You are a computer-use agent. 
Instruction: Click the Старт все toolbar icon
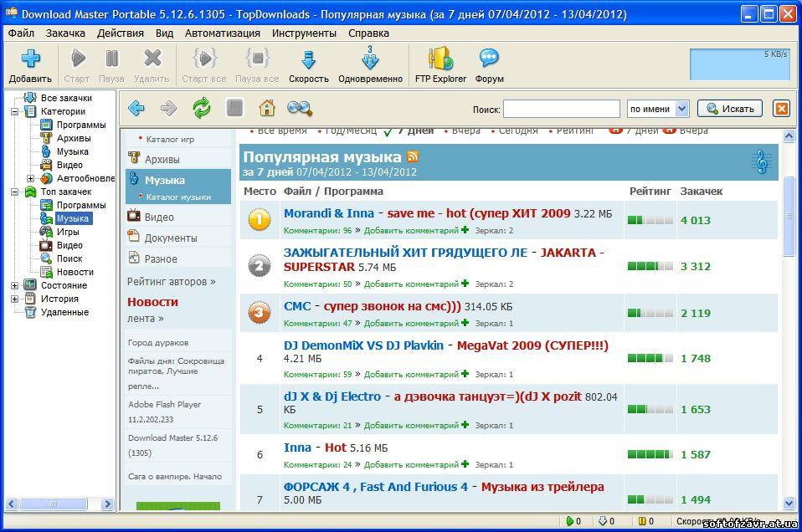[x=204, y=59]
